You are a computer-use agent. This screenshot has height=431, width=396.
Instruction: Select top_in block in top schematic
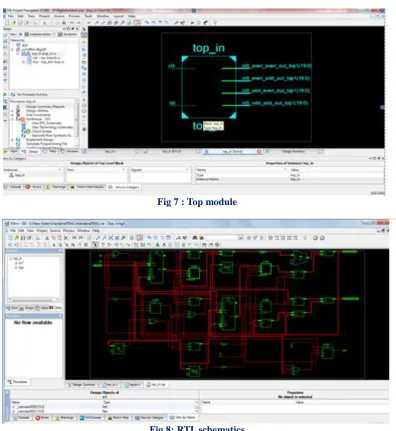point(209,87)
